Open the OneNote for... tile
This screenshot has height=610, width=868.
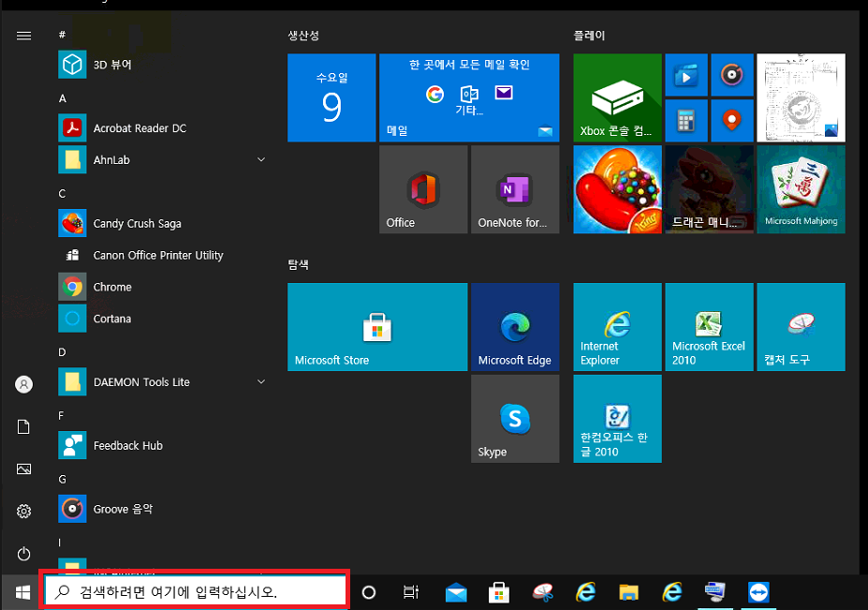tap(515, 189)
